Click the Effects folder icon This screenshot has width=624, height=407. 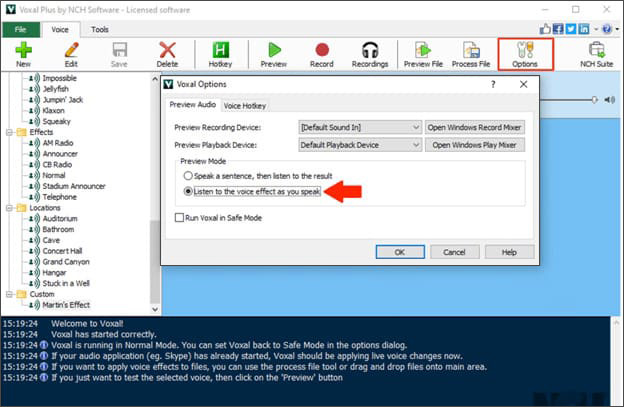(x=21, y=132)
